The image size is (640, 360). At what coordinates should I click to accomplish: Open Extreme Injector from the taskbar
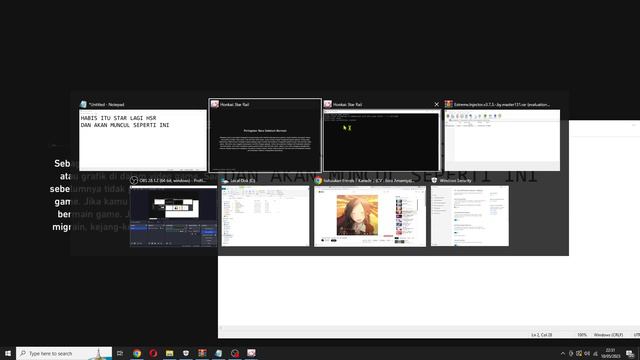click(202, 353)
